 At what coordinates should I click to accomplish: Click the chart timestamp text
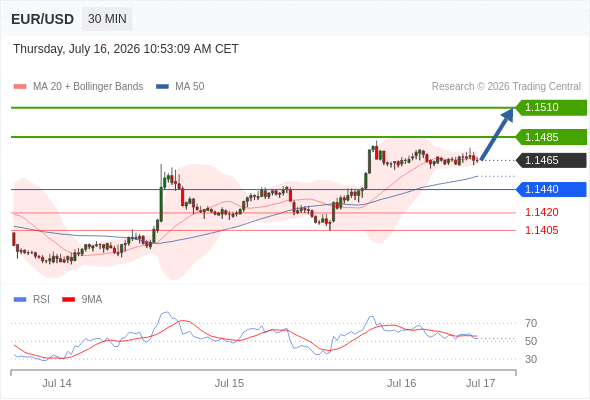pyautogui.click(x=126, y=49)
